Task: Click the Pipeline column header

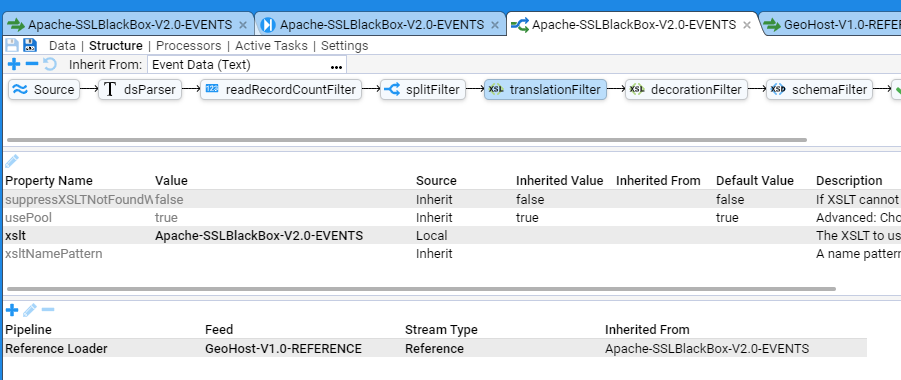Action: click(28, 329)
